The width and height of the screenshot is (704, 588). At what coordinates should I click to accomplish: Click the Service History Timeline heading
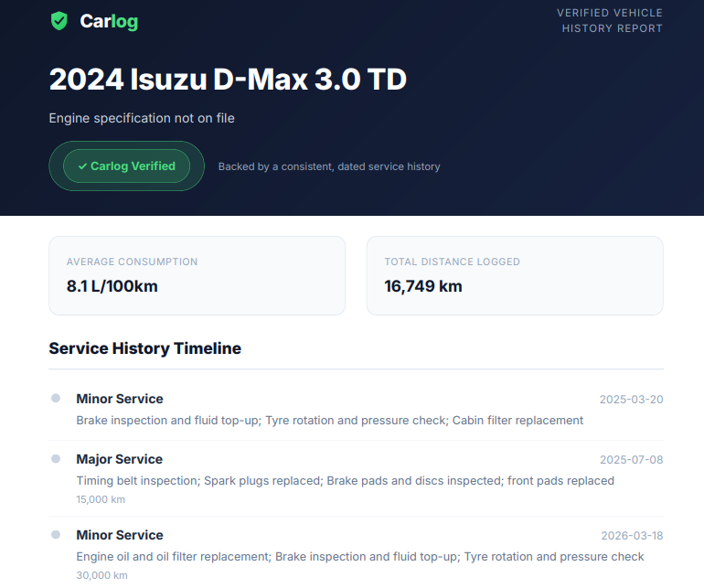145,348
